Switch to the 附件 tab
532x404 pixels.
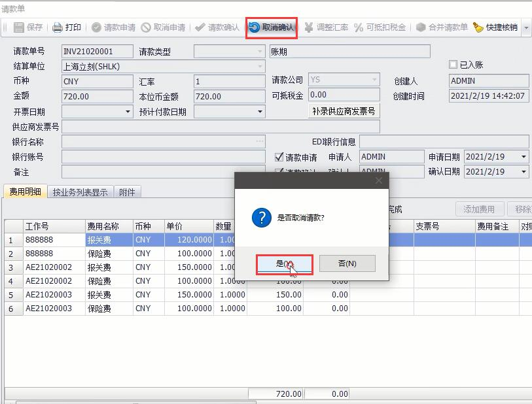pyautogui.click(x=127, y=192)
